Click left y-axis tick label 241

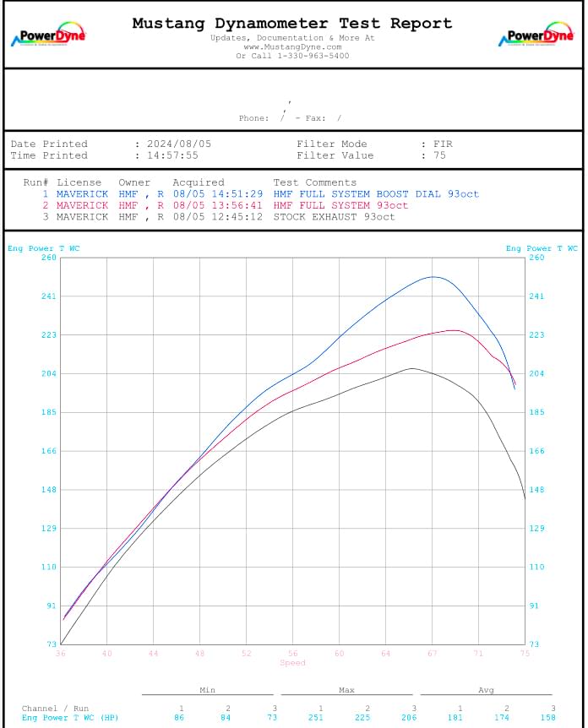49,296
